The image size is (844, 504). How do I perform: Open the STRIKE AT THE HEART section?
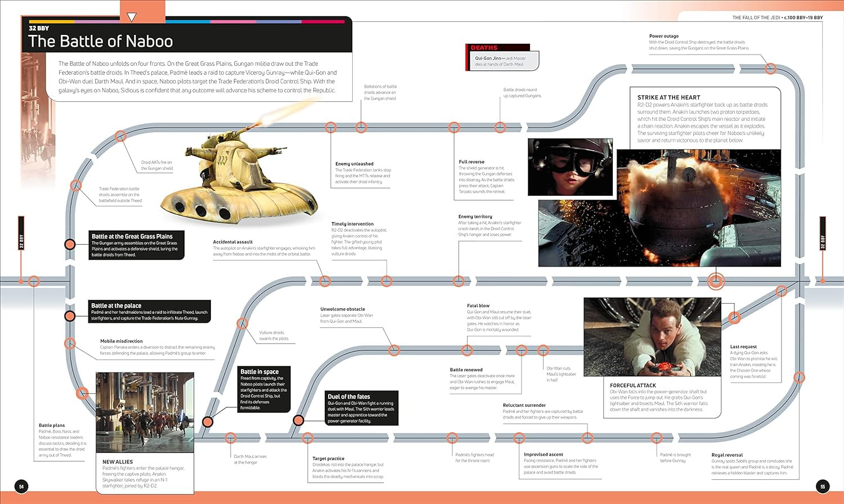coord(670,97)
